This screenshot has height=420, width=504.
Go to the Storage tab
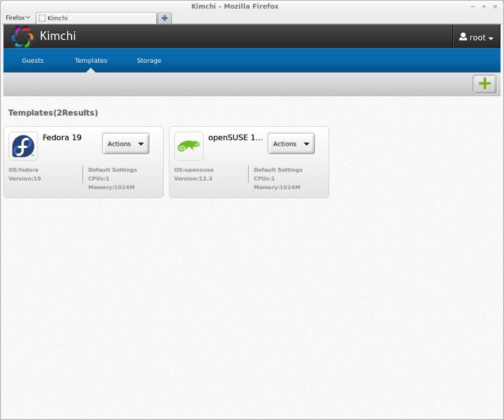[x=149, y=60]
